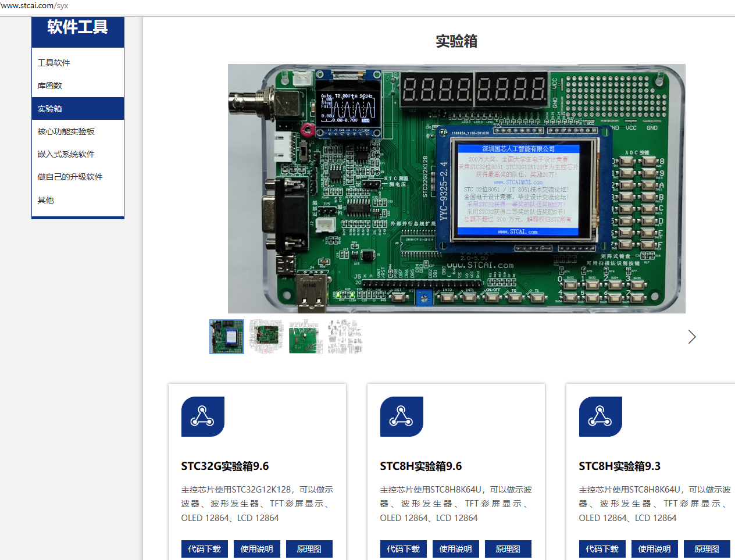
Task: Click the main experiment box photo
Action: pos(456,188)
